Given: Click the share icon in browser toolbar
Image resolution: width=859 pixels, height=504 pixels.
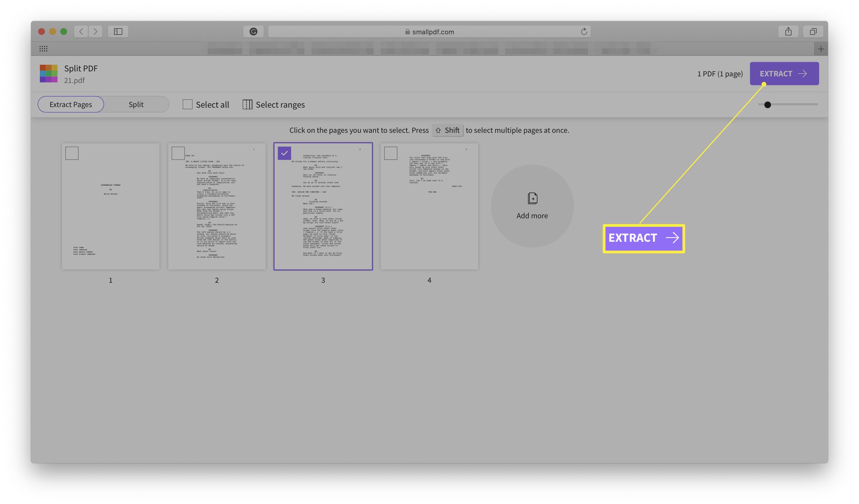Looking at the screenshot, I should click(788, 30).
